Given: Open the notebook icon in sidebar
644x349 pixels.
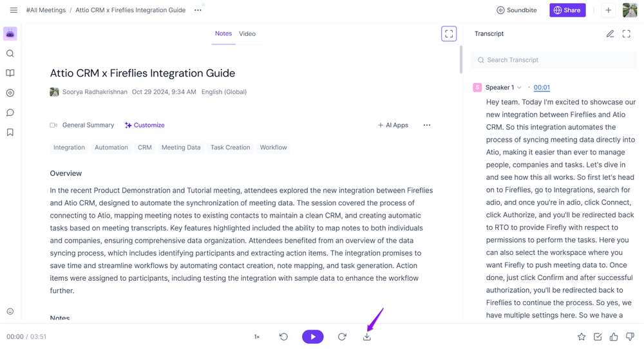Looking at the screenshot, I should [10, 73].
